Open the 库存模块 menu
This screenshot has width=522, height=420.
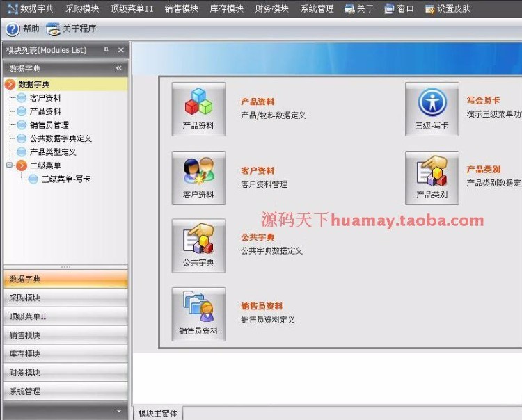point(227,8)
